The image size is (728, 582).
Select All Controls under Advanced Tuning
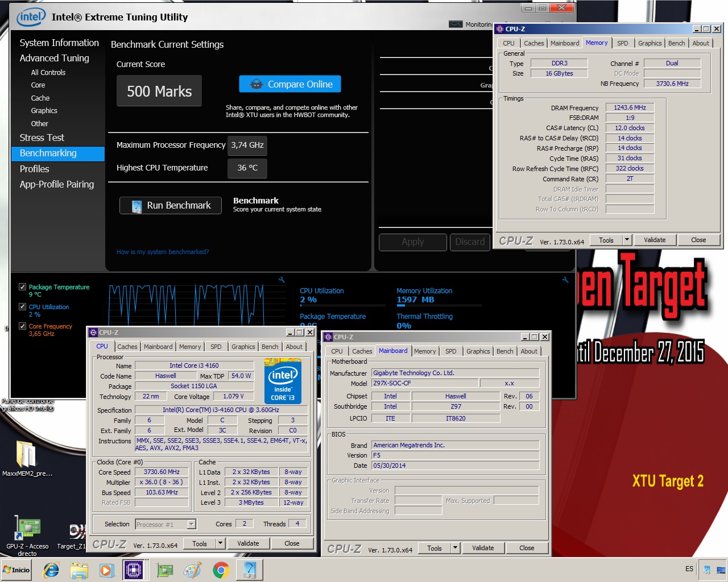click(x=48, y=73)
